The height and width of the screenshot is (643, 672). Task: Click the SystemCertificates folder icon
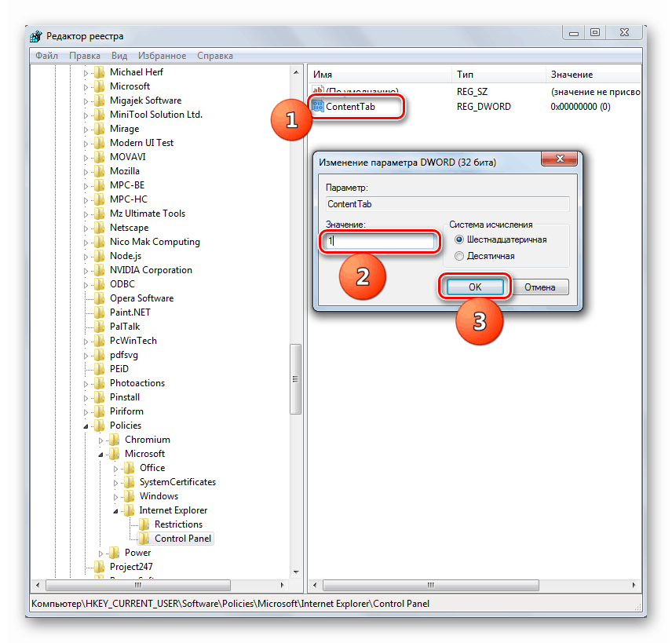click(130, 482)
